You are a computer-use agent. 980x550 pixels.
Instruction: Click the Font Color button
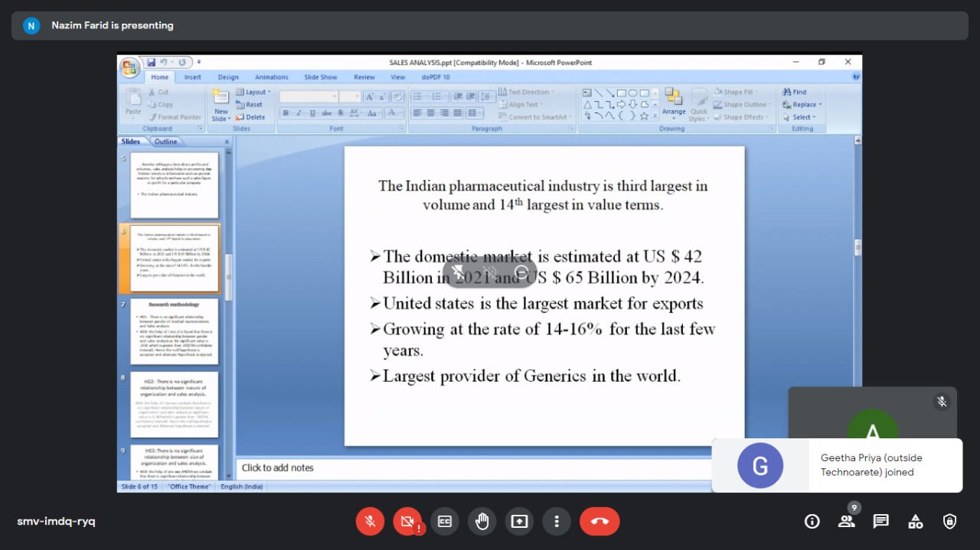(394, 113)
